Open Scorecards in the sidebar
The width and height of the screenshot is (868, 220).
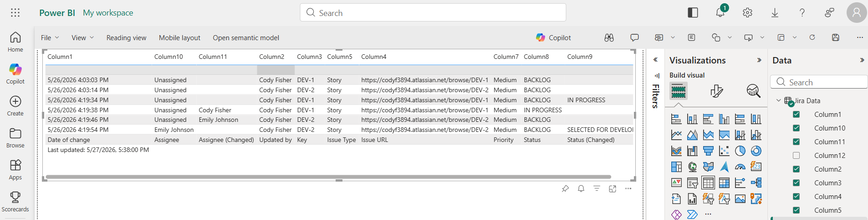(x=15, y=202)
